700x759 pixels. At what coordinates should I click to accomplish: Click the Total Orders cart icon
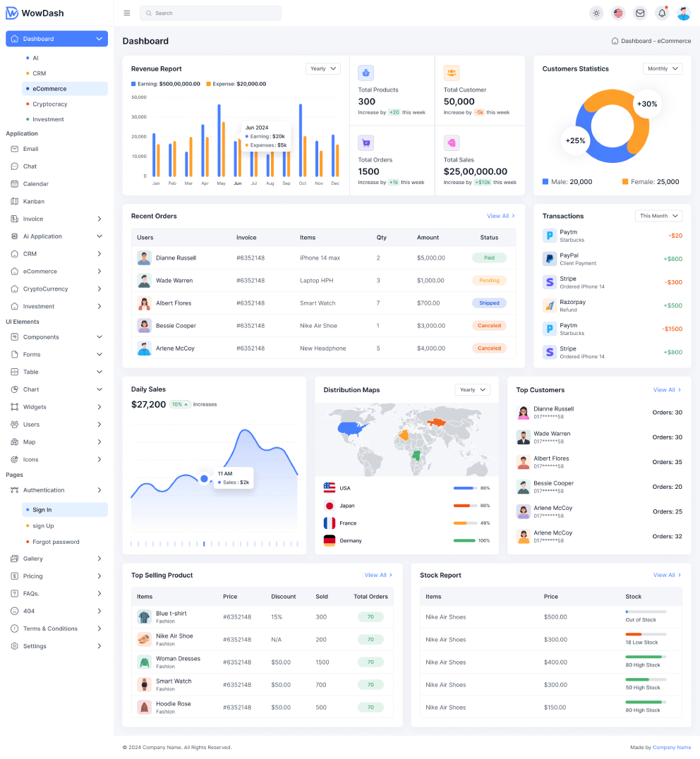(366, 142)
